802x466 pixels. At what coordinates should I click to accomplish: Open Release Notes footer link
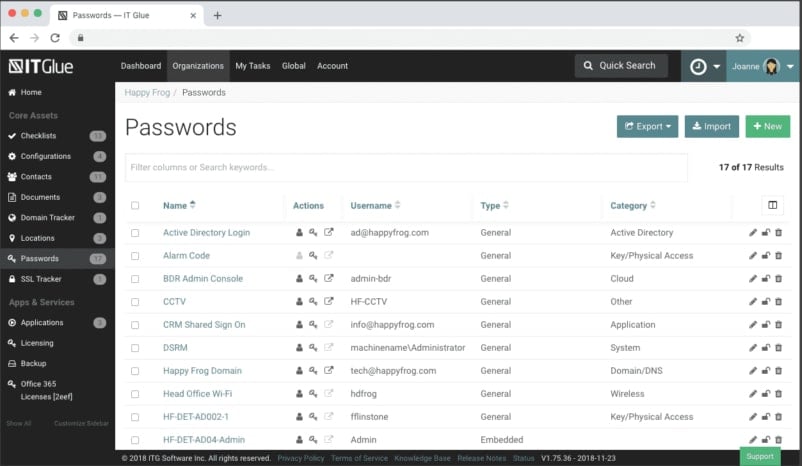(481, 458)
